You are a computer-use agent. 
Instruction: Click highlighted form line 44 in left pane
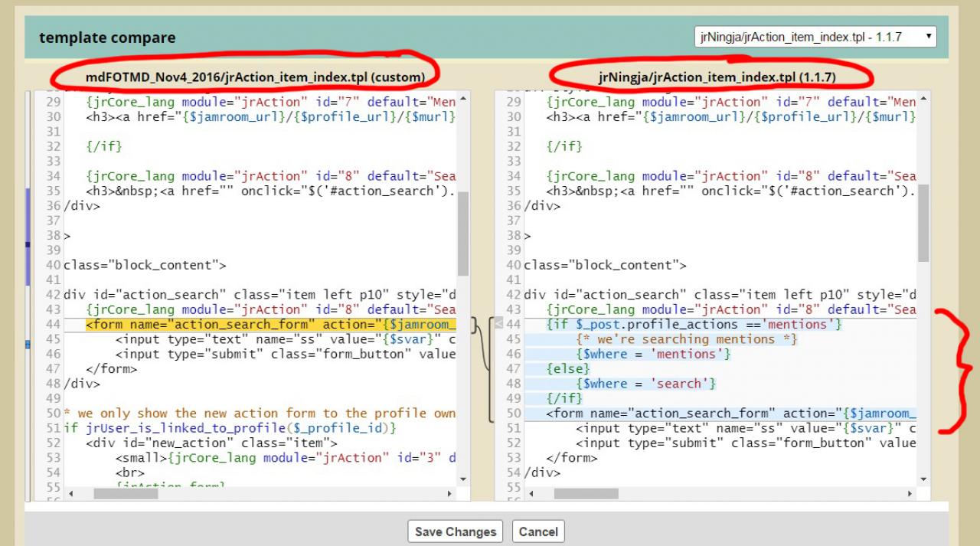coord(268,325)
